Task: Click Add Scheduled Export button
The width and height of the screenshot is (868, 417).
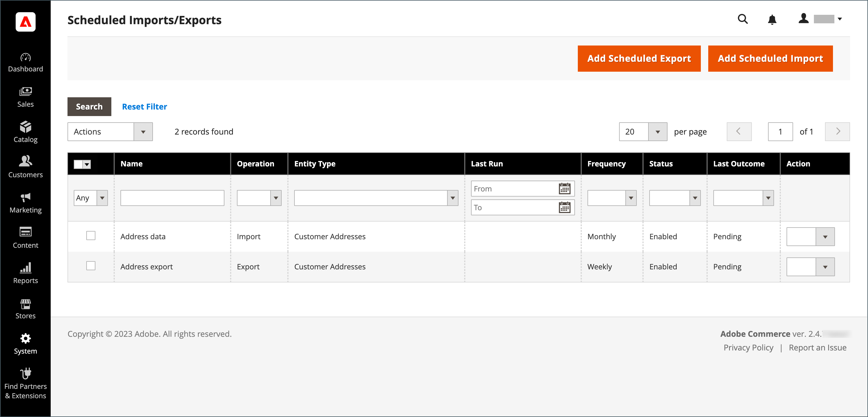Action: click(639, 59)
